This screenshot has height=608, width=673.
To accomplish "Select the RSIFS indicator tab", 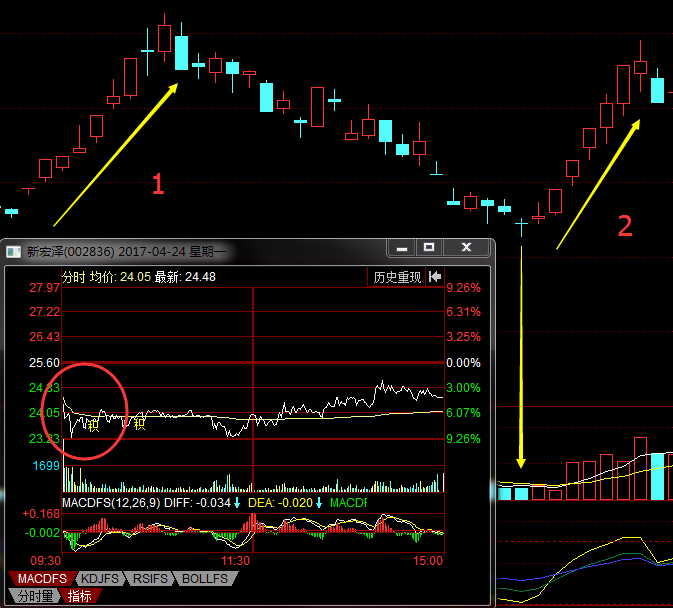I will (150, 578).
